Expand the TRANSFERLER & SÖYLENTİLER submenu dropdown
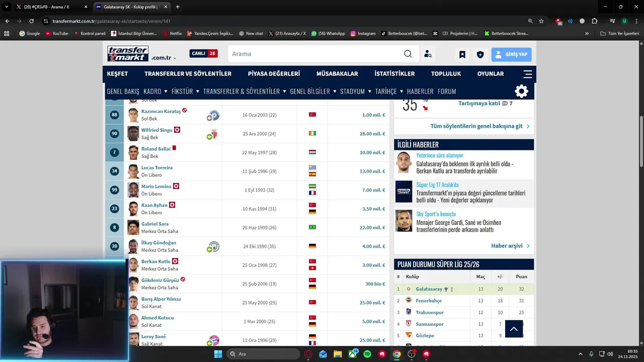 (x=284, y=92)
